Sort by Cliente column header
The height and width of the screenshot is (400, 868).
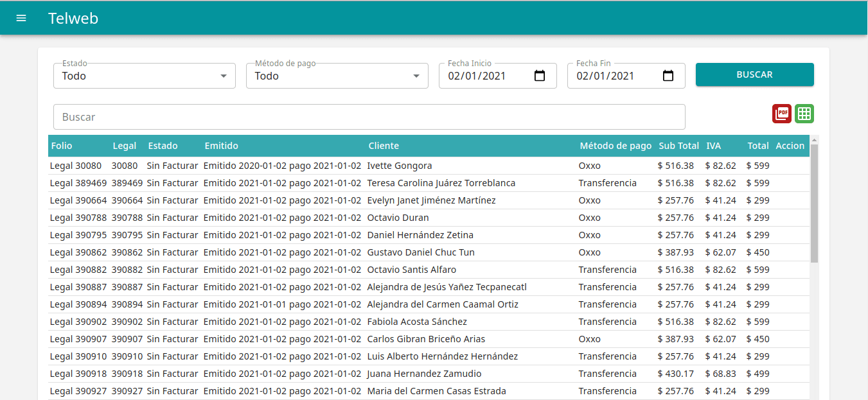click(x=384, y=146)
